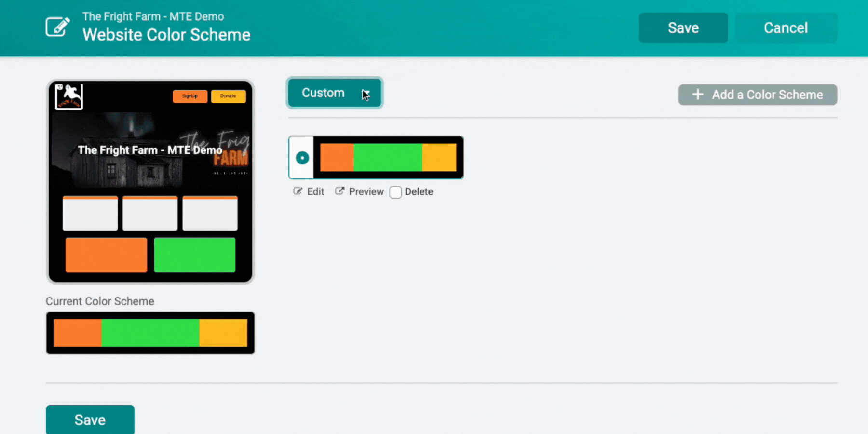Cancel the color scheme changes

786,28
